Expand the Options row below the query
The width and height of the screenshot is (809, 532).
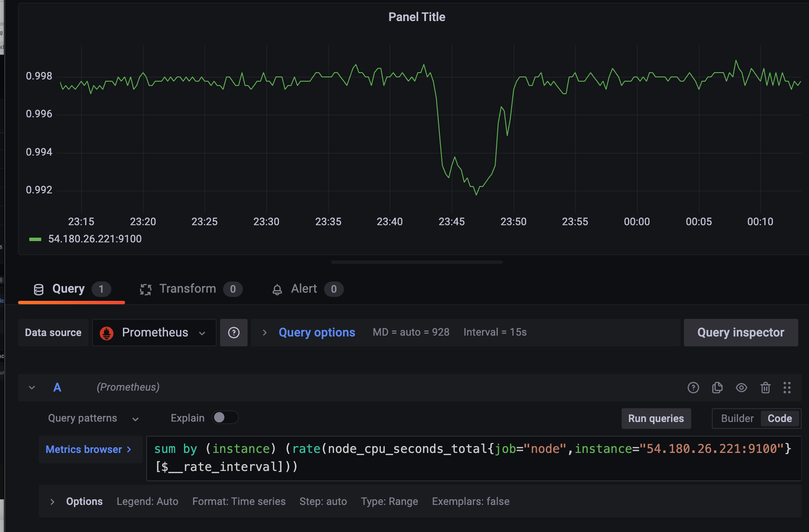click(x=52, y=501)
